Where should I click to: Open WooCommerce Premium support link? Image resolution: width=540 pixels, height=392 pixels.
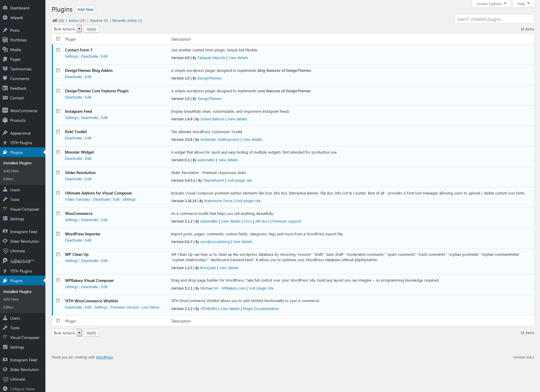tap(287, 221)
